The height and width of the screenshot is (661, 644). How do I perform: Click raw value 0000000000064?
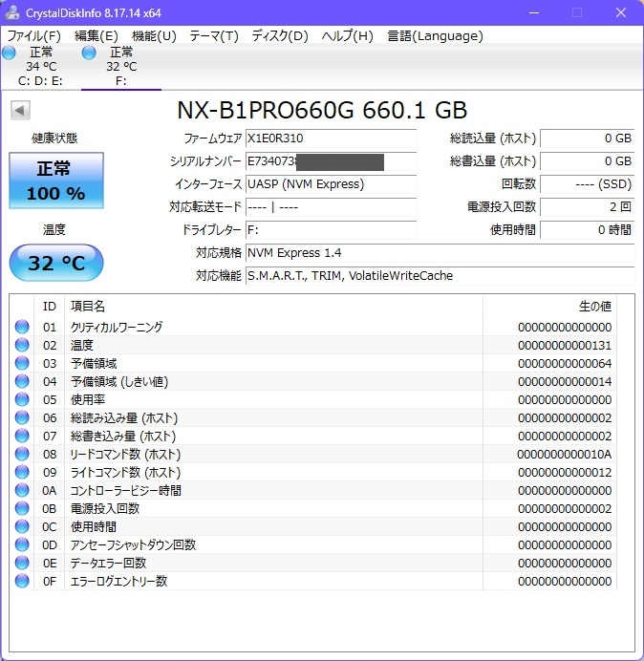(x=565, y=363)
